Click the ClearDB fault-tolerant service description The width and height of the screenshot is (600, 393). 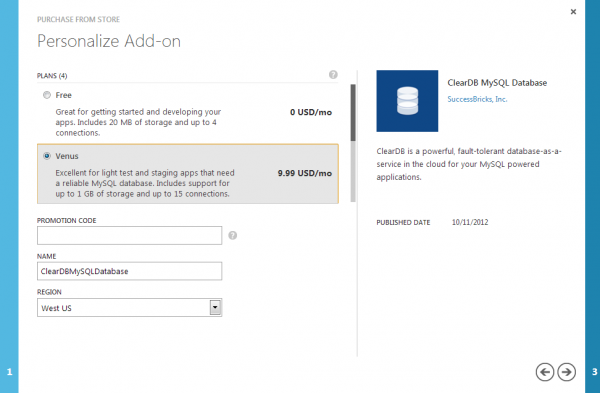(469, 164)
